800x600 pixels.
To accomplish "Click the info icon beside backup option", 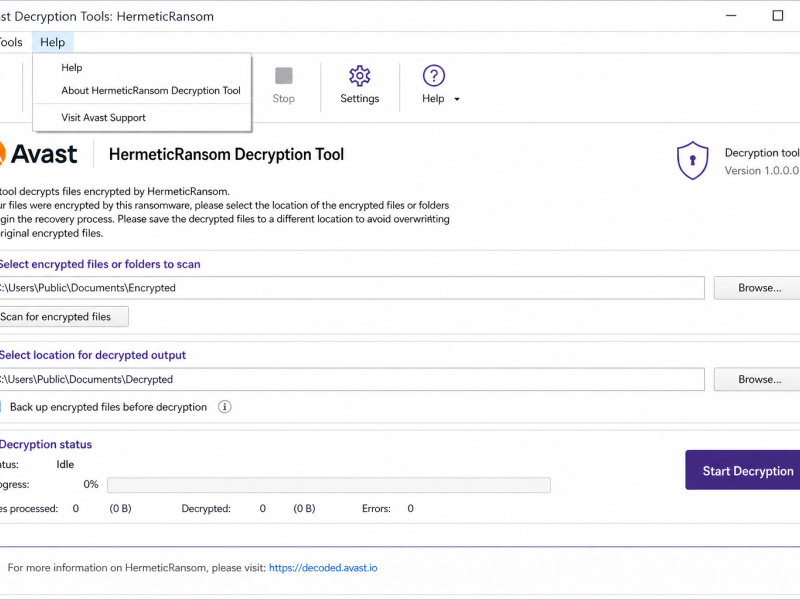I will click(224, 407).
